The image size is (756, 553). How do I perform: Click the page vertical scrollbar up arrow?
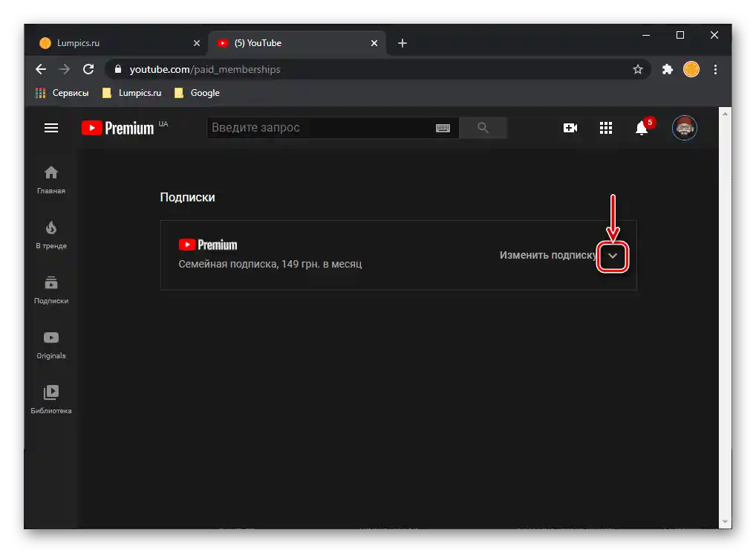click(x=725, y=114)
